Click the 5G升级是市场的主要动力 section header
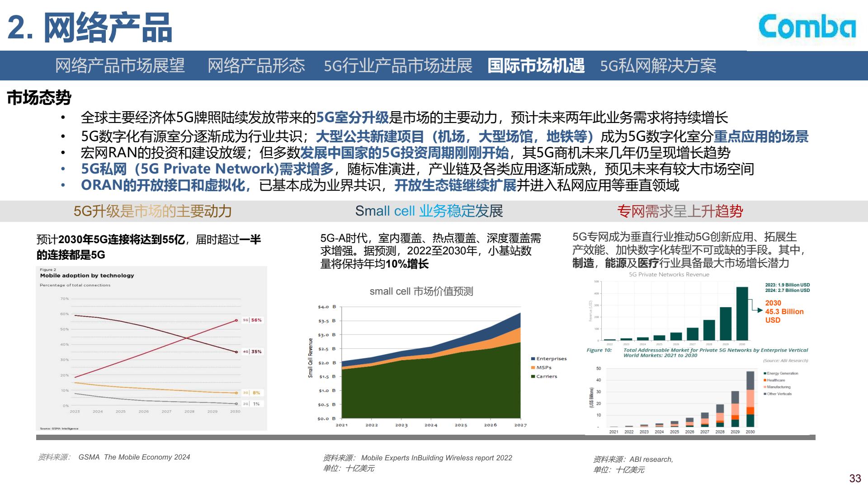Image resolution: width=868 pixels, height=488 pixels. (153, 211)
